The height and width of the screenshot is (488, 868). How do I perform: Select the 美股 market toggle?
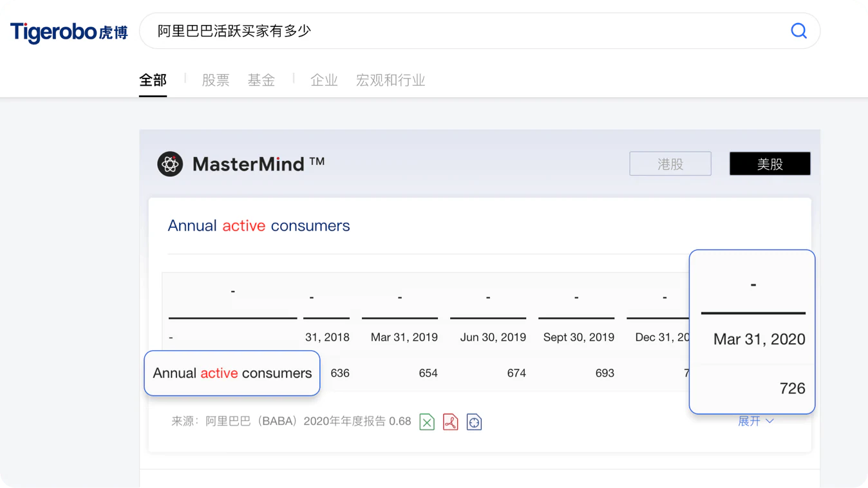(x=770, y=164)
